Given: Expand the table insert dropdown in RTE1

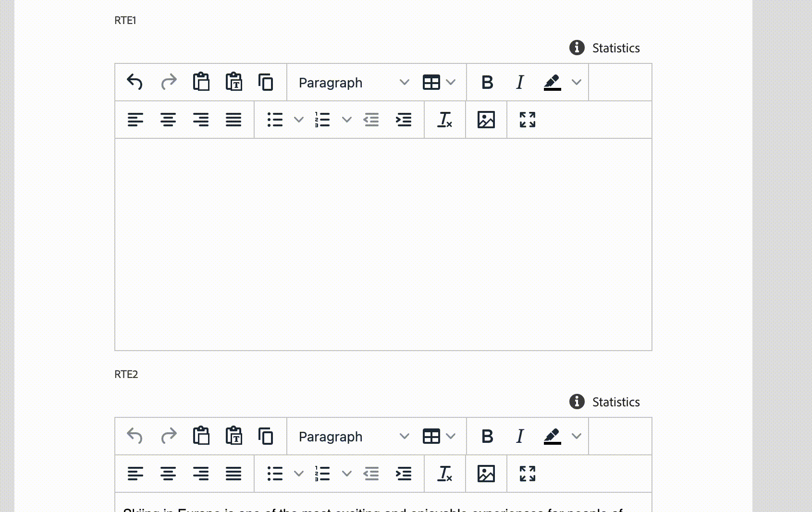Looking at the screenshot, I should [x=451, y=82].
